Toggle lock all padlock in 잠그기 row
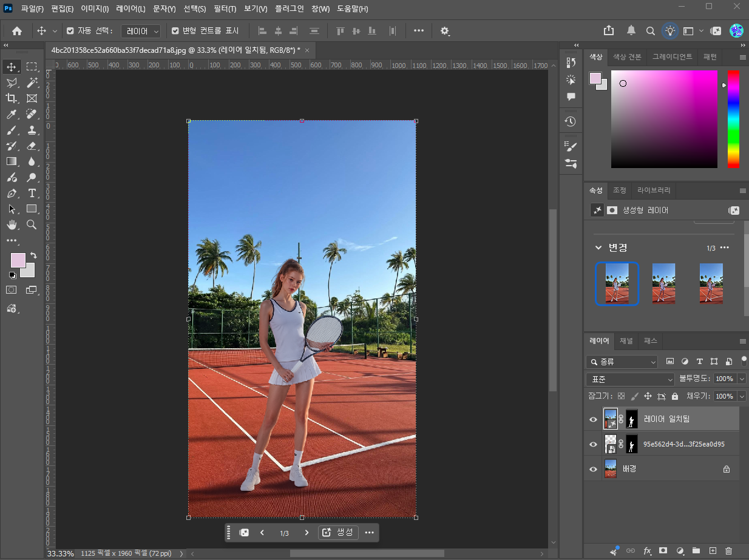 pyautogui.click(x=674, y=396)
